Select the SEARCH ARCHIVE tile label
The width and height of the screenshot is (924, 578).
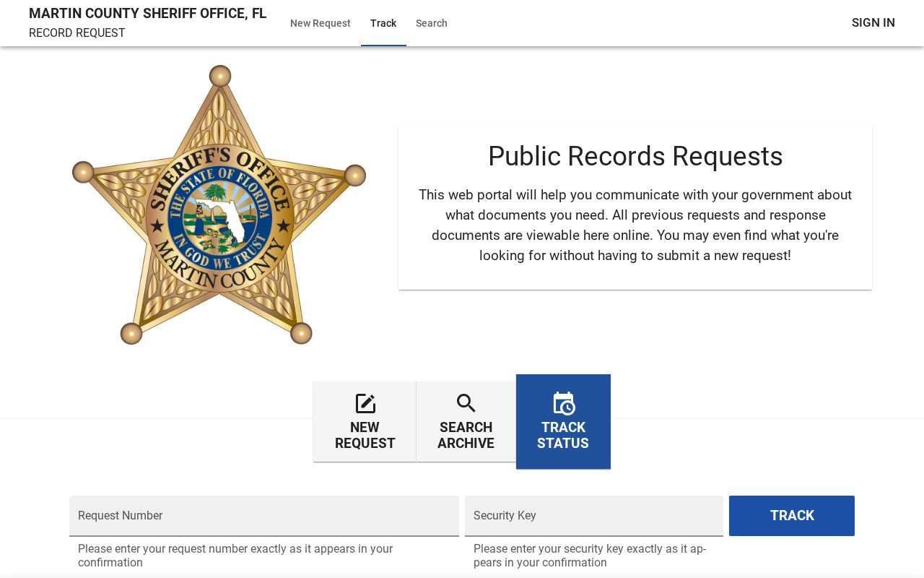coord(466,435)
